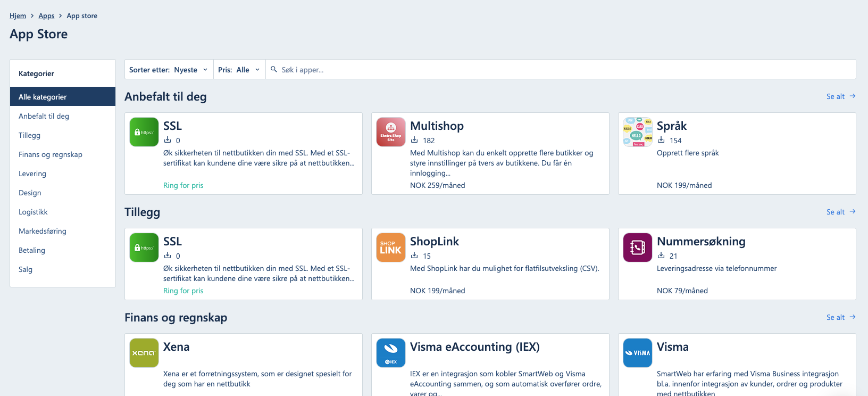The image size is (868, 396).
Task: Click the SSL app icon under Tillegg
Action: pos(144,247)
